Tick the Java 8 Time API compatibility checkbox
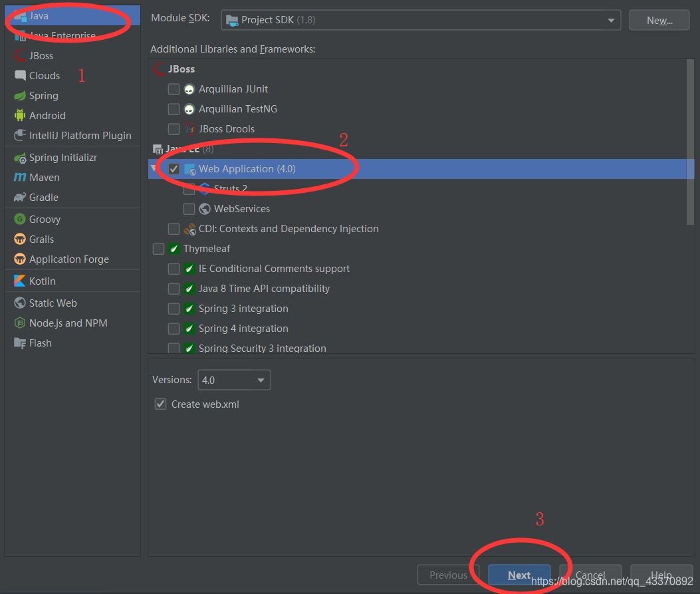This screenshot has width=700, height=594. point(174,289)
